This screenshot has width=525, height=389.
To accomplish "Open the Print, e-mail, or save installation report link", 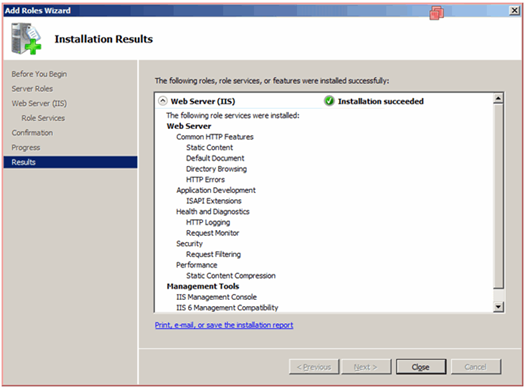I will (x=224, y=325).
